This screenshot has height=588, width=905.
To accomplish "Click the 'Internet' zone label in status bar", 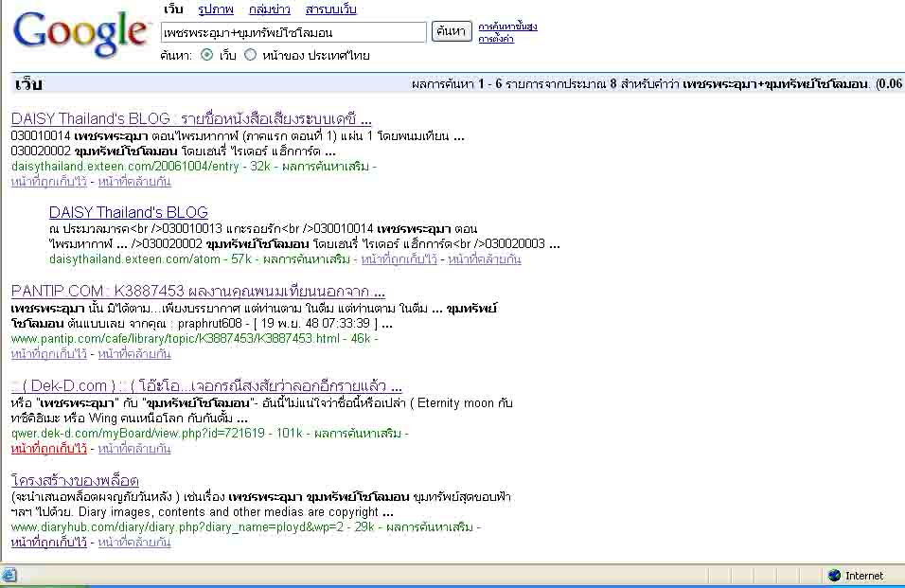I will tap(864, 576).
